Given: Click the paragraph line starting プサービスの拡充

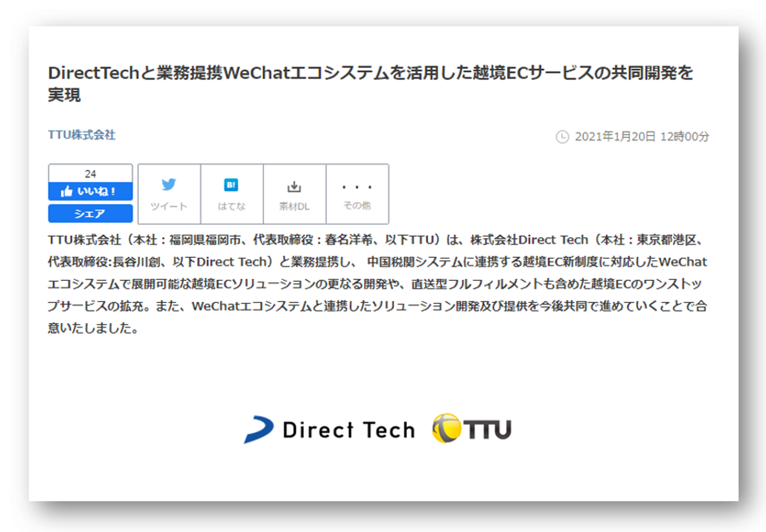Looking at the screenshot, I should point(377,306).
